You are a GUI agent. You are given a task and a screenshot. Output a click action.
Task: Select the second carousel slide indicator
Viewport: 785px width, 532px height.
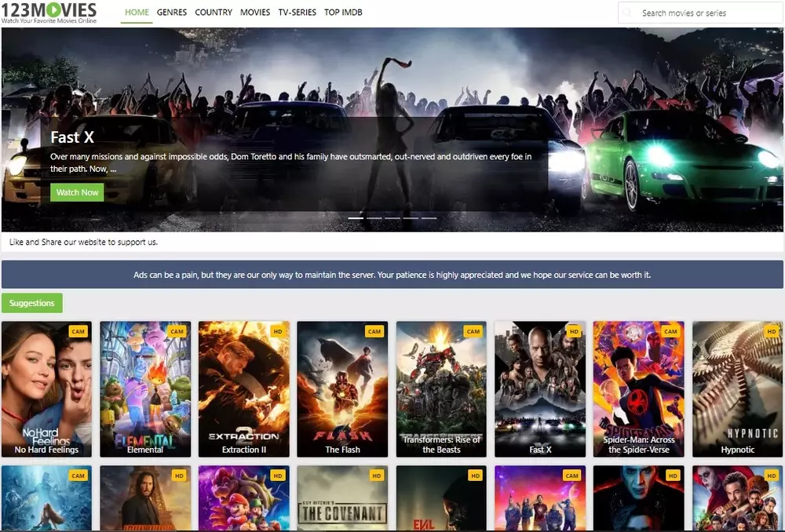(x=374, y=218)
